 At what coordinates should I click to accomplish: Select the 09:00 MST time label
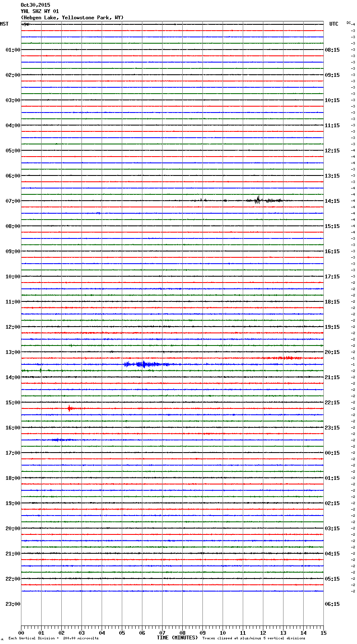click(x=13, y=251)
